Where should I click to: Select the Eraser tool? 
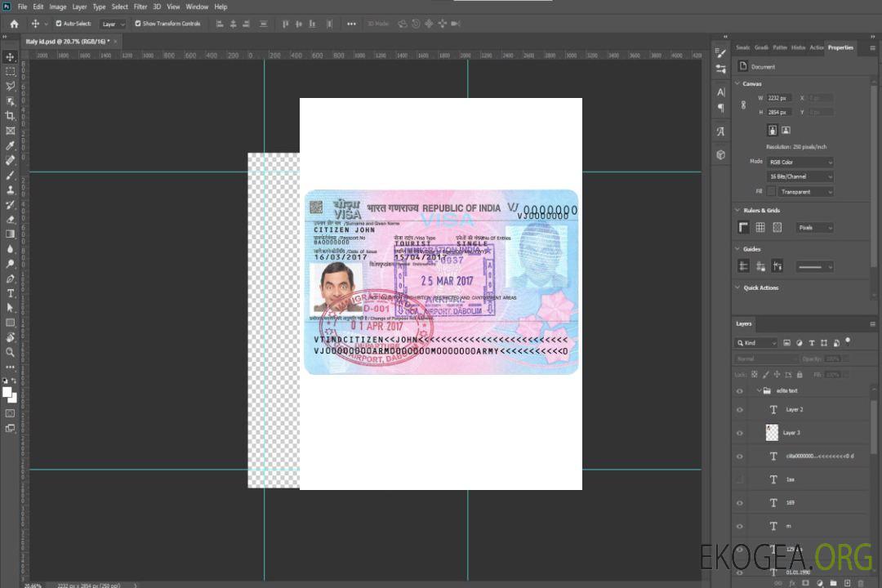tap(10, 220)
